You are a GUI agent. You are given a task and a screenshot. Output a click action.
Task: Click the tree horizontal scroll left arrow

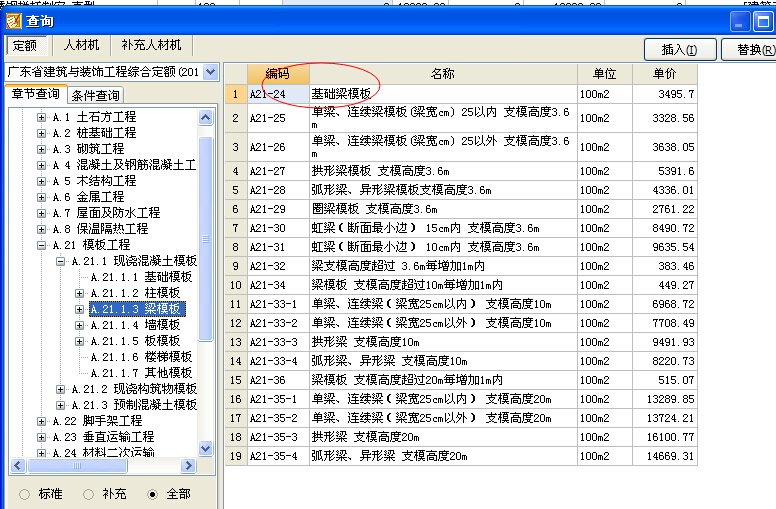coord(18,465)
